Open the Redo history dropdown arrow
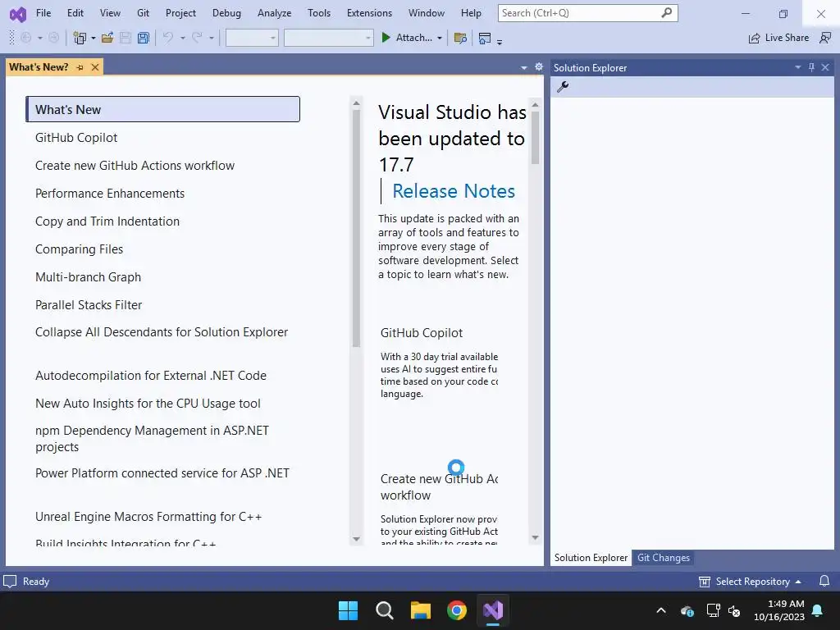Viewport: 840px width, 630px height. pyautogui.click(x=212, y=38)
